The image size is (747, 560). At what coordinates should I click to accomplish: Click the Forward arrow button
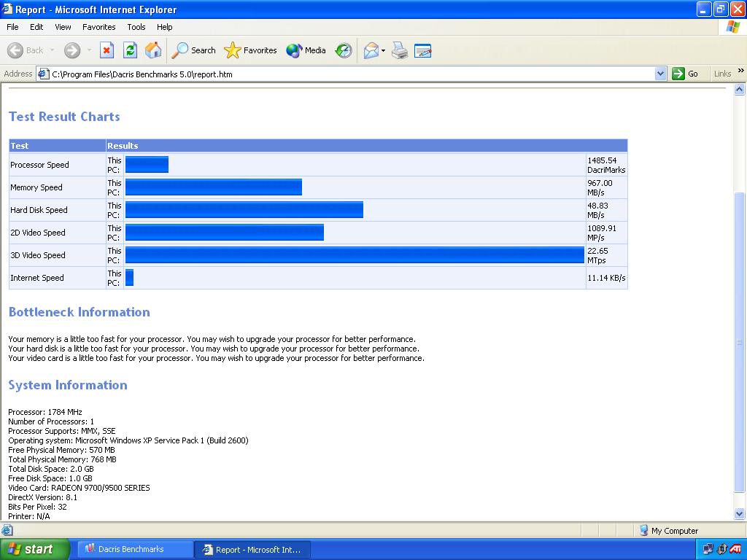[72, 50]
